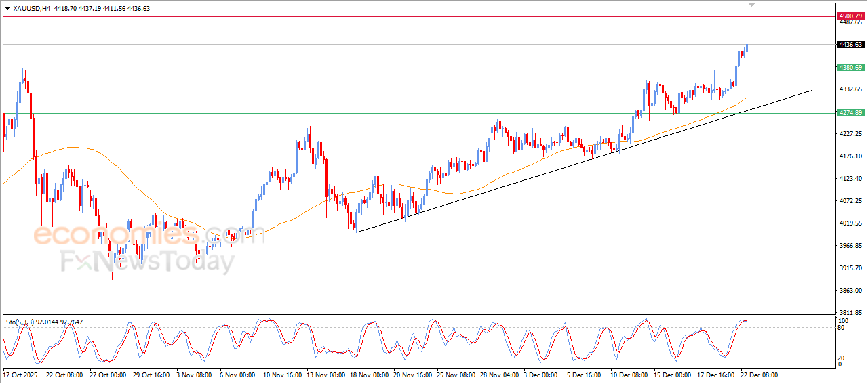Click the gray chart shift marker triangle
Image resolution: width=868 pixels, height=384 pixels.
pyautogui.click(x=751, y=5)
